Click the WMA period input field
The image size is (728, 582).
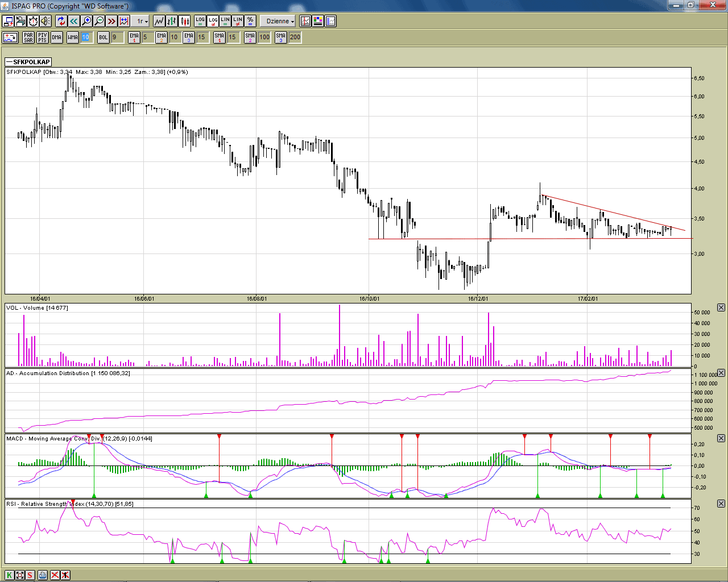[x=85, y=38]
